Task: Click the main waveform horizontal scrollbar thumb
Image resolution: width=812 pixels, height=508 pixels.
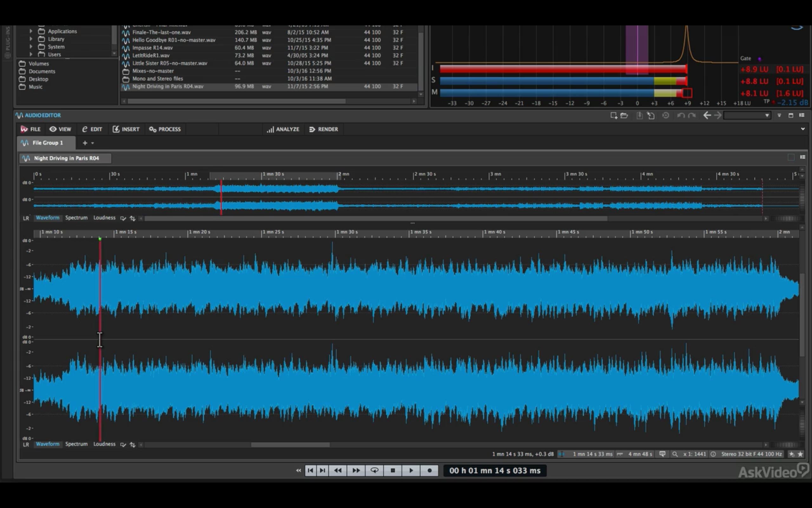Action: pyautogui.click(x=290, y=445)
